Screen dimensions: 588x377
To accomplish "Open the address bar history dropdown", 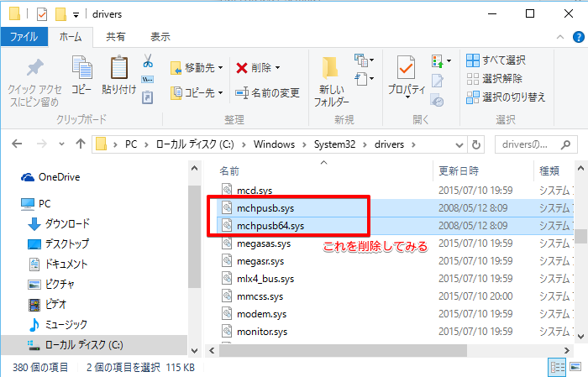I will (x=459, y=144).
